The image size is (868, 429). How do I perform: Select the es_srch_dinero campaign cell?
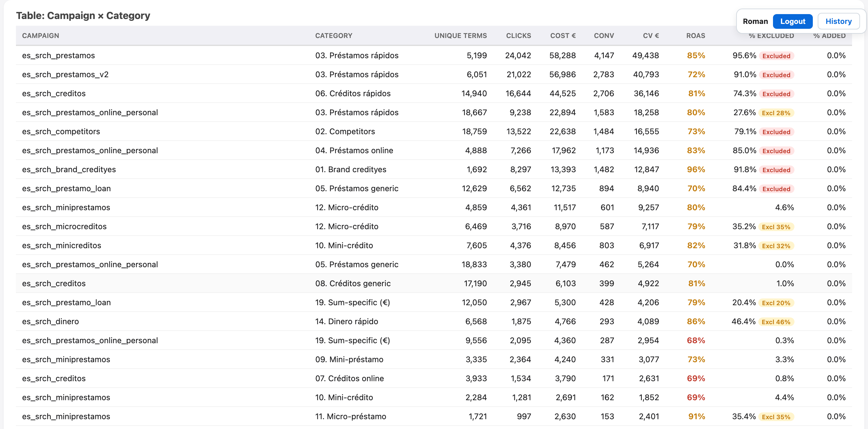click(51, 321)
